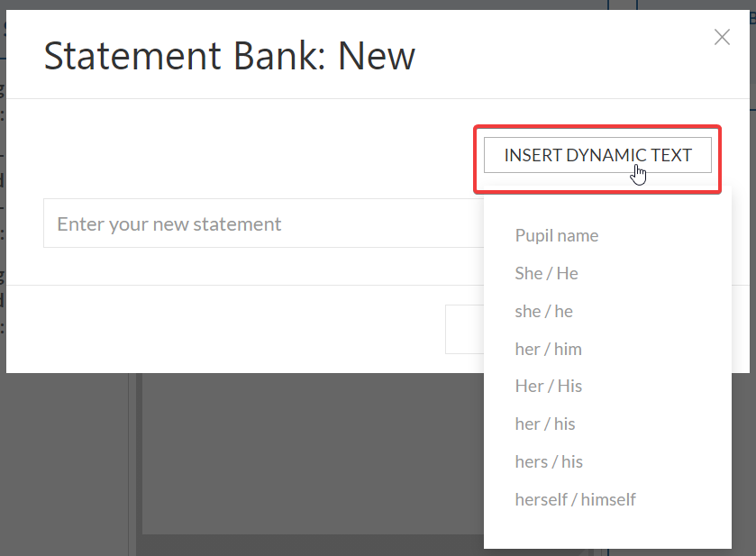Screen dimensions: 756x556
Task: Focus the 'Enter your new statement' field
Action: (264, 223)
